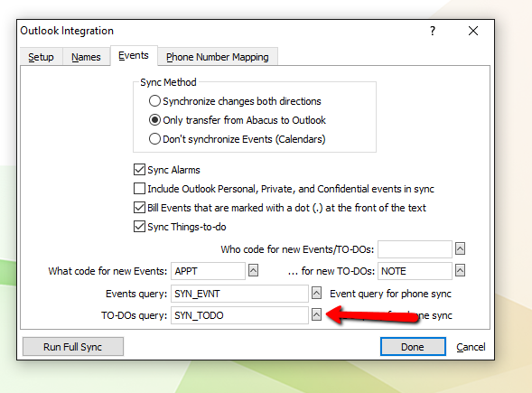Open lookup for TO-DOs query SYN_TODO
Viewport: 532px width, 393px height.
(316, 314)
